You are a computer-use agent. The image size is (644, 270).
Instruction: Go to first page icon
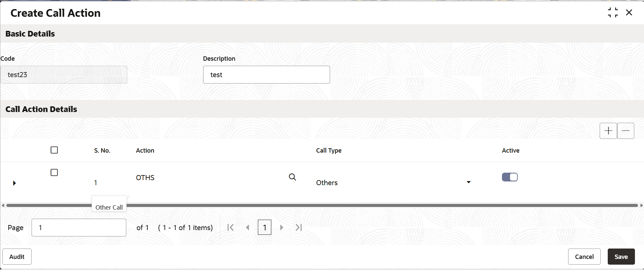pos(230,227)
